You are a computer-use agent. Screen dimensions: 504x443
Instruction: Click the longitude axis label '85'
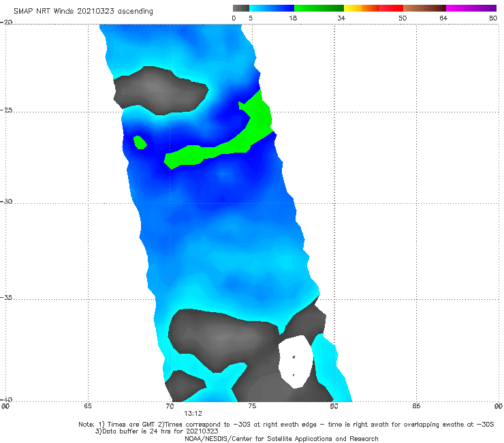pos(416,406)
